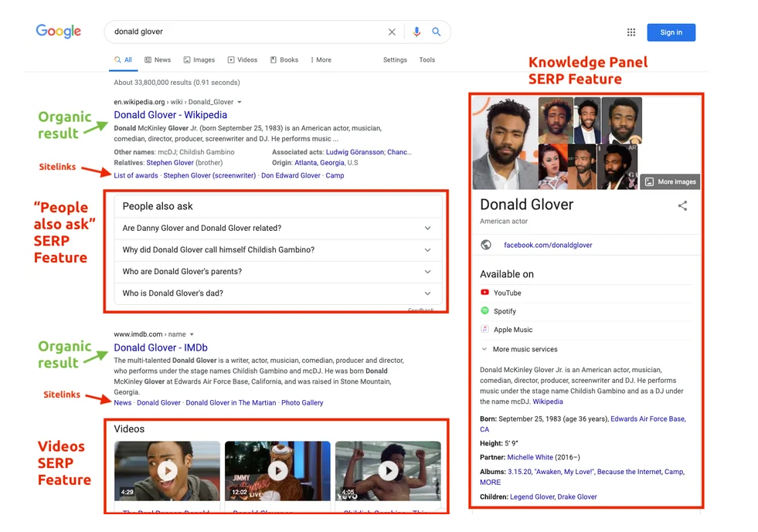Open the Donald Glover - IMDb result
This screenshot has width=758, height=532.
161,347
